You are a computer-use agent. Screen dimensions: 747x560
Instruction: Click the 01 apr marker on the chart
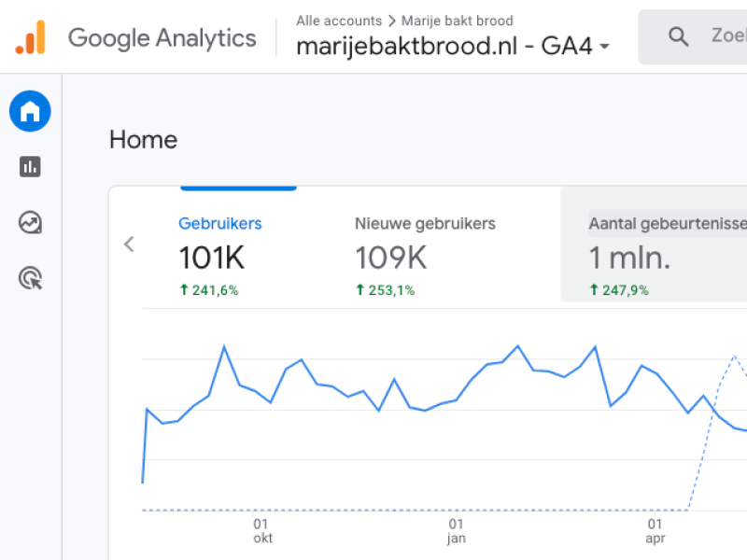click(655, 532)
